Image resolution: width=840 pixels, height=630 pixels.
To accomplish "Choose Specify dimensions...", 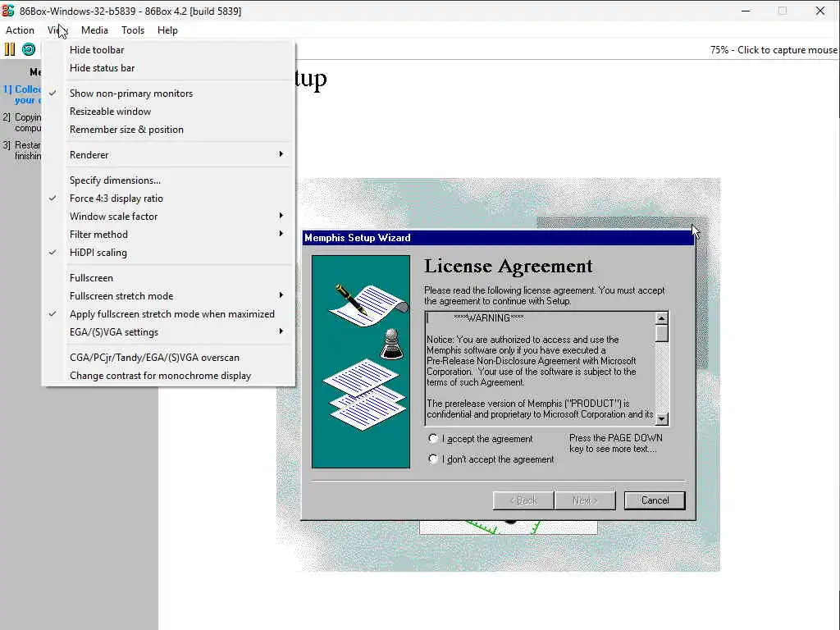I will (168, 180).
